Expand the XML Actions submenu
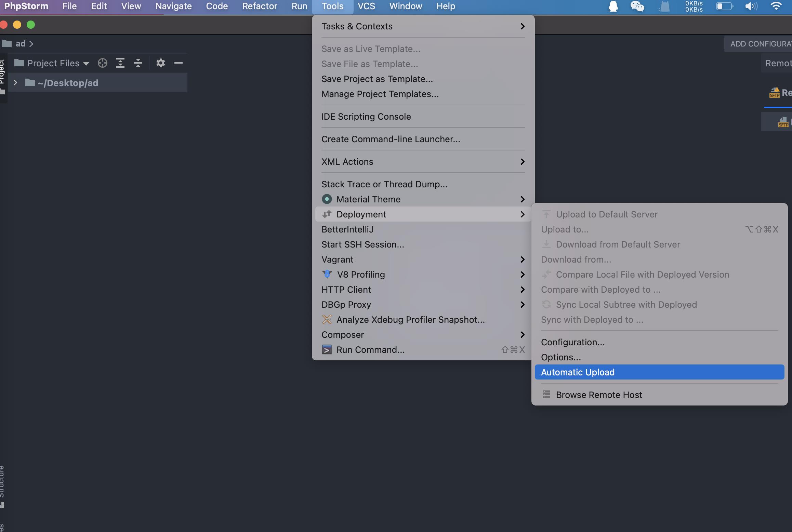The image size is (792, 532). click(x=423, y=162)
